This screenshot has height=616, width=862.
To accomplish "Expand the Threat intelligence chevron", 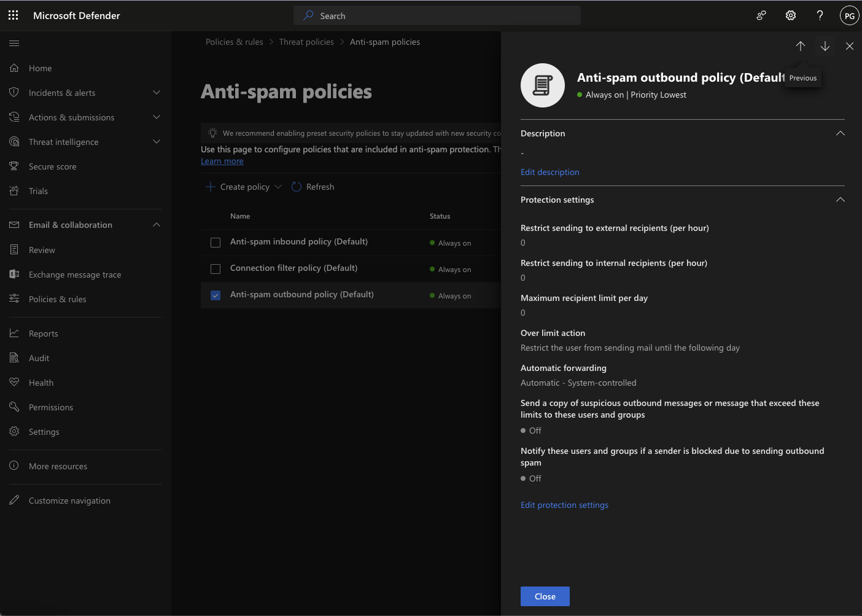I will pos(157,142).
